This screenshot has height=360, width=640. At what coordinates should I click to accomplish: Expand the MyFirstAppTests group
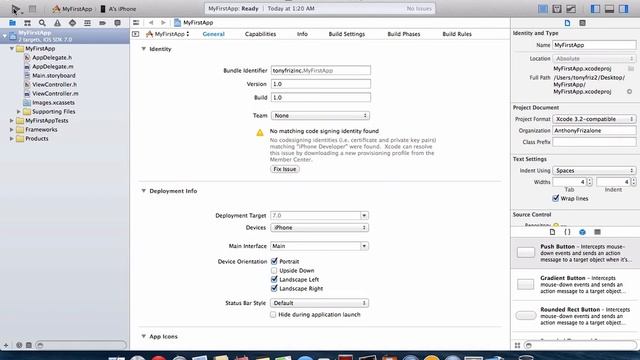[x=11, y=120]
